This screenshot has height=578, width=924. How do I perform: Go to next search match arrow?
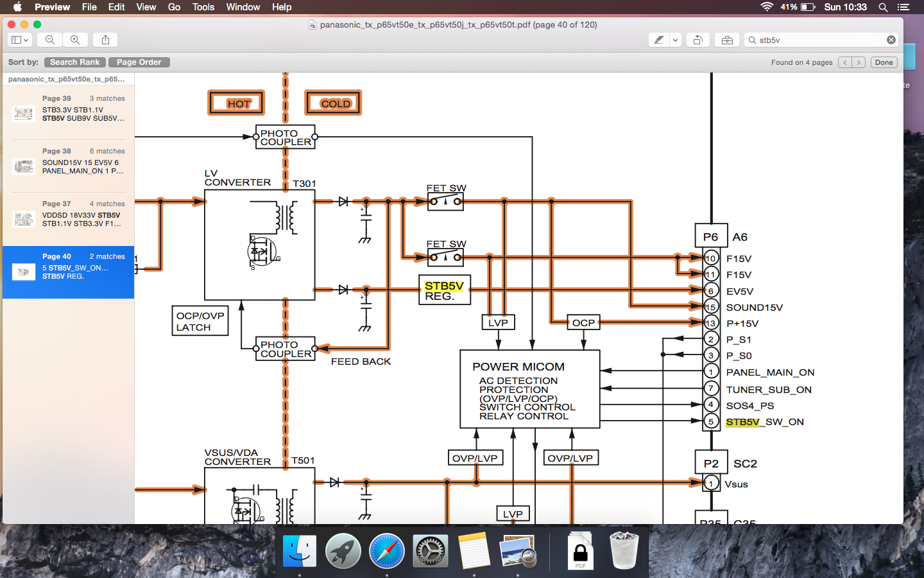click(859, 62)
